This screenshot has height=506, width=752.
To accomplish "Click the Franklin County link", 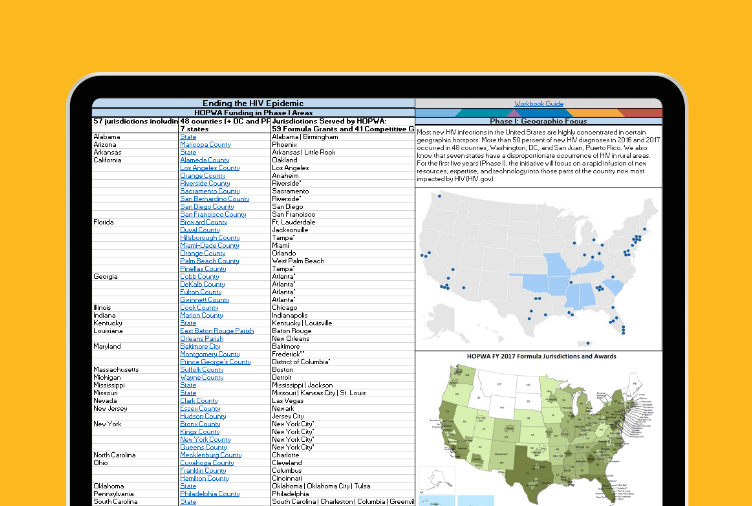I will [203, 471].
